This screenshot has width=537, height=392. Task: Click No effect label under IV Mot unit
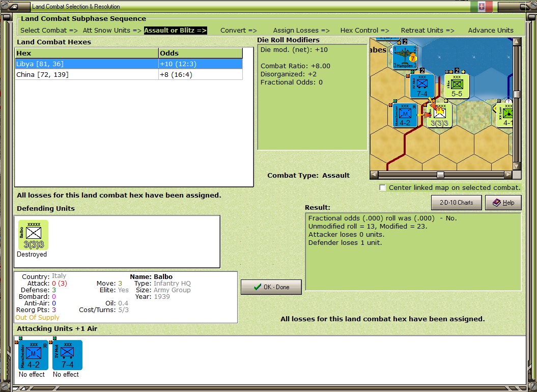66,375
